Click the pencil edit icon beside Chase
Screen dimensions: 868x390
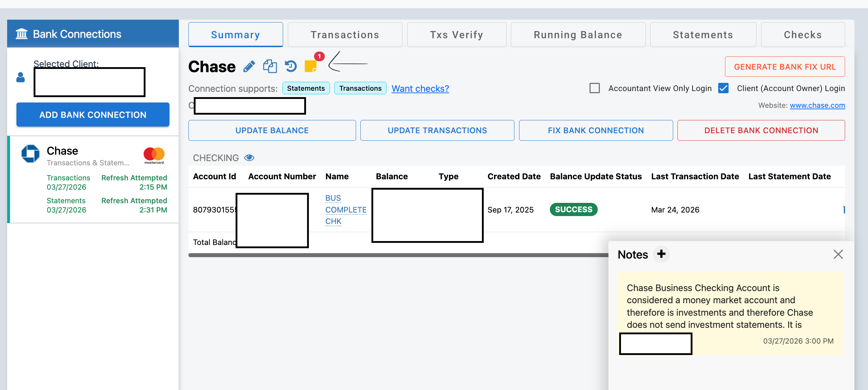(249, 66)
